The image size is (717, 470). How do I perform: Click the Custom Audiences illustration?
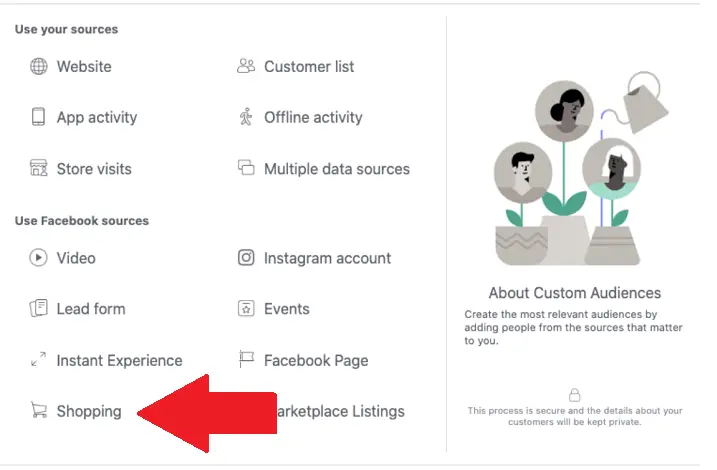click(573, 172)
